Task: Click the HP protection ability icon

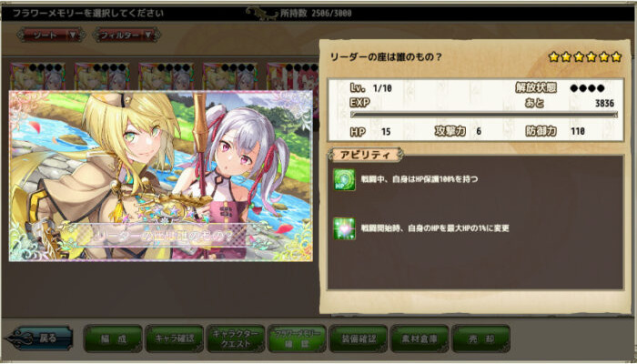Action: pos(344,179)
